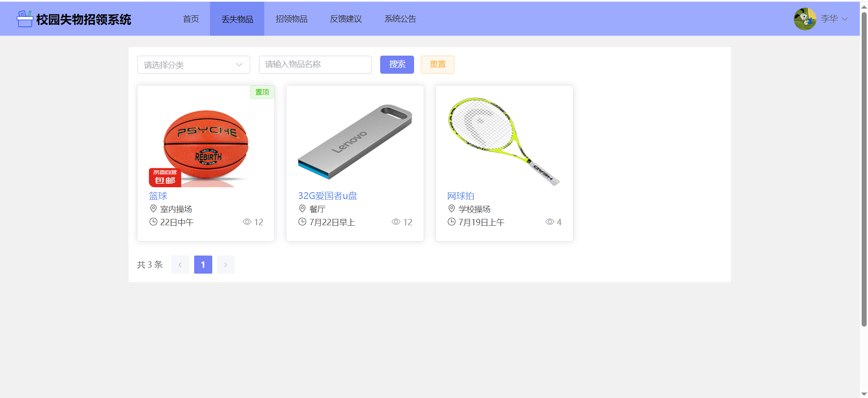Click clock icon beside 22日中午

click(x=153, y=222)
